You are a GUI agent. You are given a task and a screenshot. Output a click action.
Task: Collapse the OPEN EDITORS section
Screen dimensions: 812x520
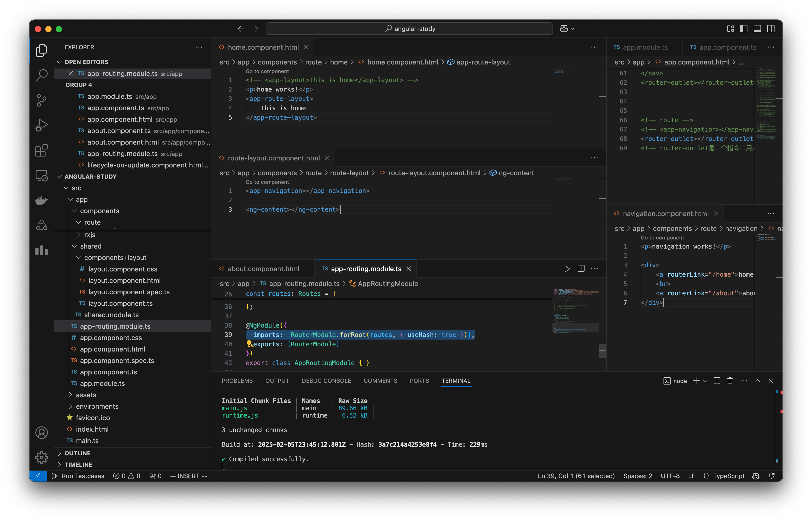pyautogui.click(x=86, y=62)
